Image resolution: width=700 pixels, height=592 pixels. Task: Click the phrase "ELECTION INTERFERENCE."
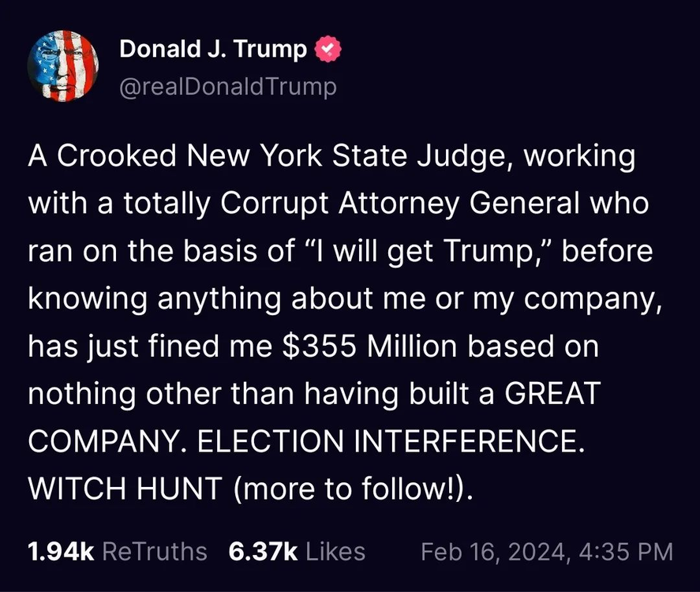391,440
